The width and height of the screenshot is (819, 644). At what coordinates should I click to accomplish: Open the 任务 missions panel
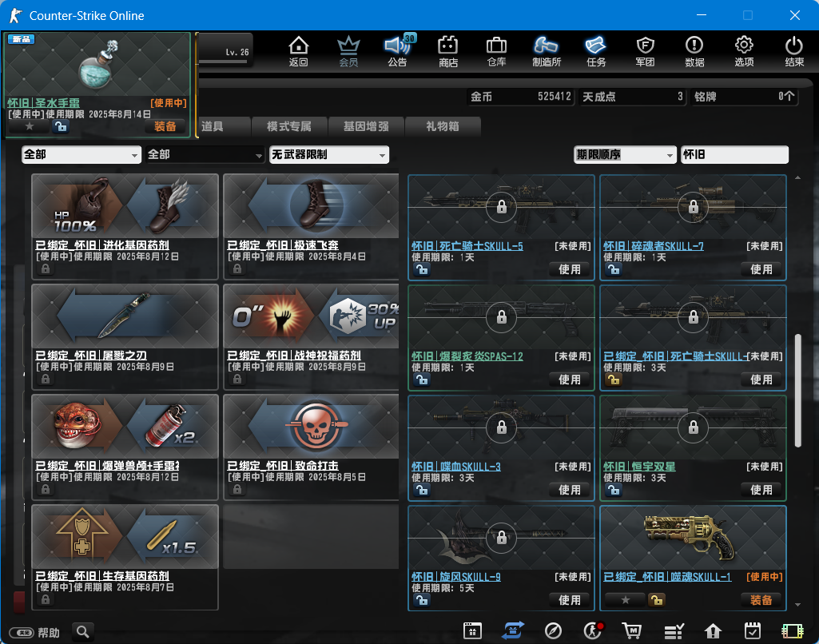point(596,51)
